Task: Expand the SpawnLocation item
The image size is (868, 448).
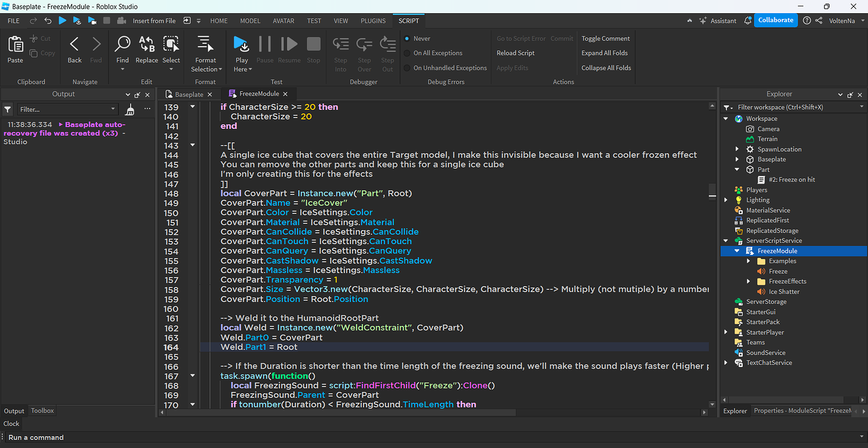Action: coord(737,149)
